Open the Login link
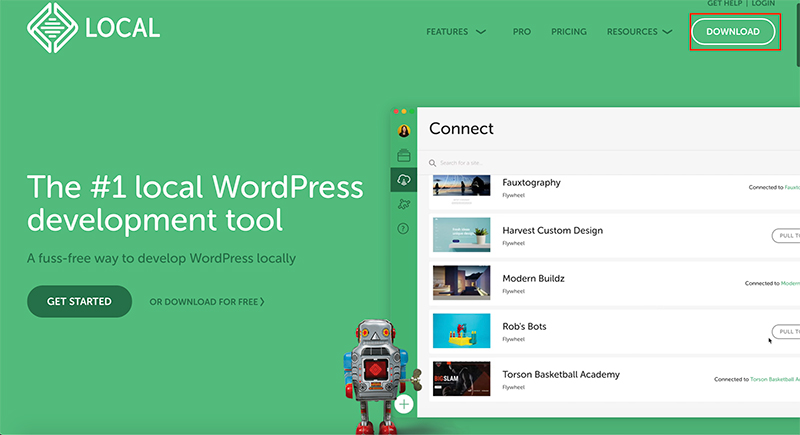The width and height of the screenshot is (800, 435). pyautogui.click(x=763, y=4)
